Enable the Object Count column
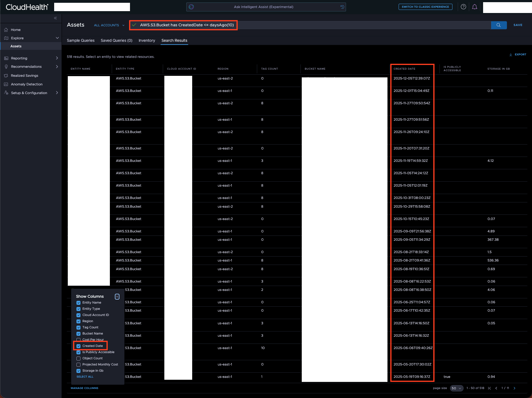 pyautogui.click(x=79, y=358)
